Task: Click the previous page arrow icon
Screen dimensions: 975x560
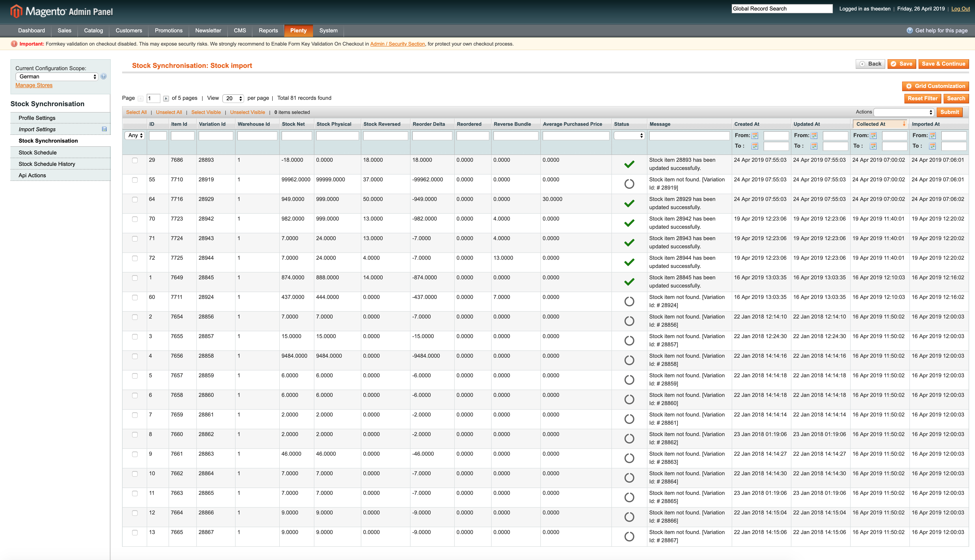Action: 141,98
